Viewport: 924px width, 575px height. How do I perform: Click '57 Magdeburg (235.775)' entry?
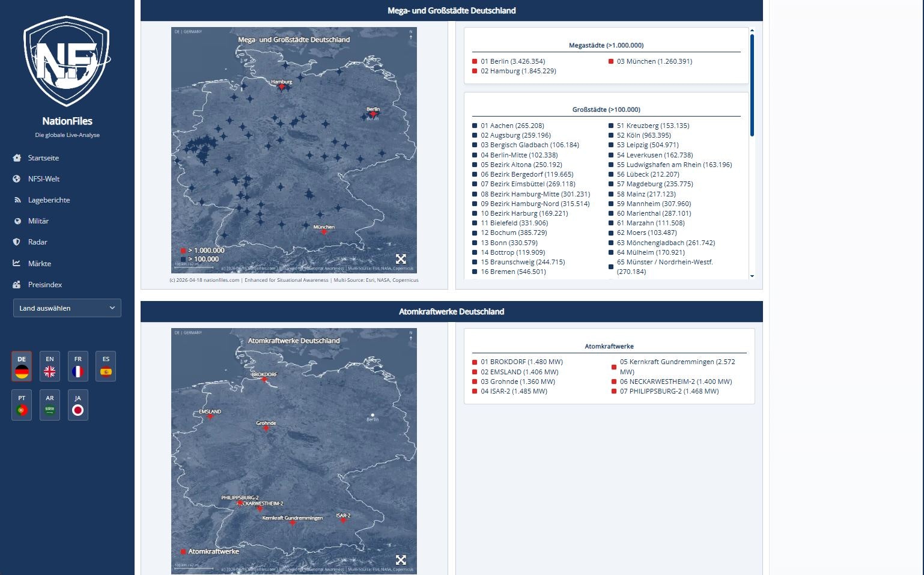(655, 184)
